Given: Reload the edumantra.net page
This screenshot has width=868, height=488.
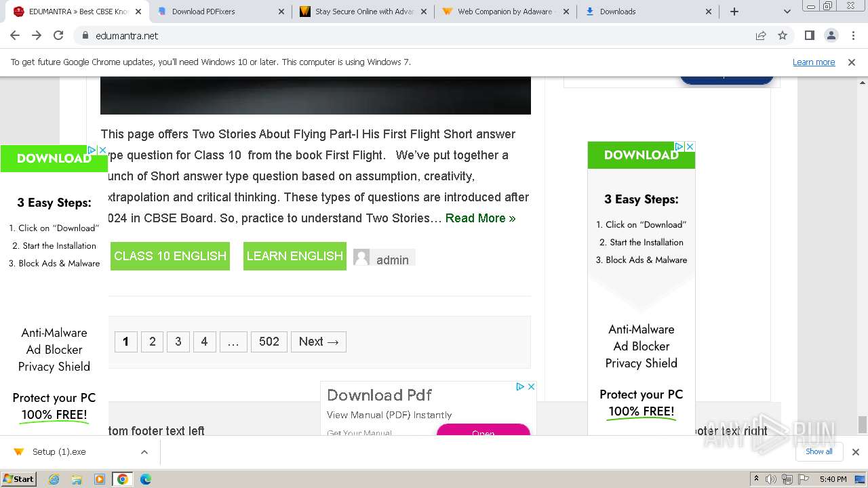Looking at the screenshot, I should tap(58, 35).
